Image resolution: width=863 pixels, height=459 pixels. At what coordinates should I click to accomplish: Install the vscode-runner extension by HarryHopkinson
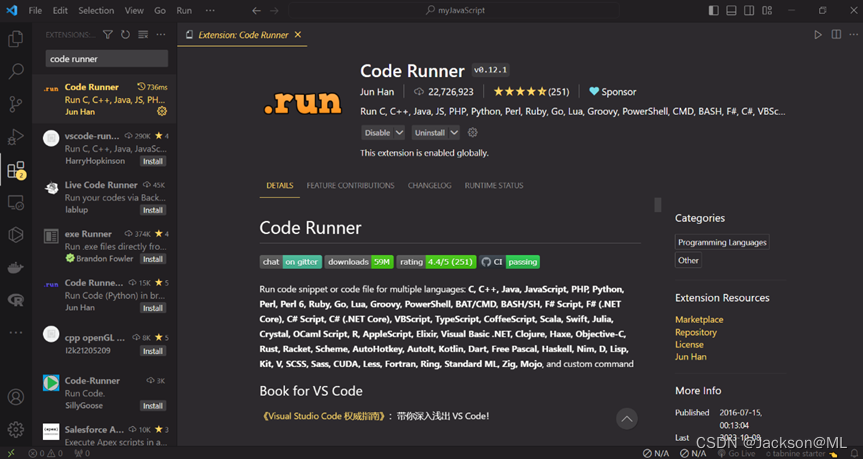(x=152, y=161)
